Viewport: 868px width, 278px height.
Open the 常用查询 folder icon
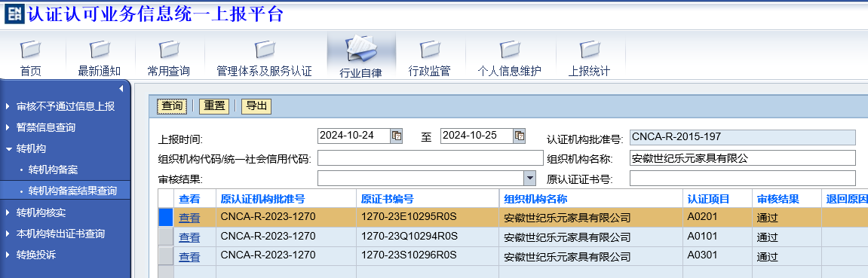[169, 50]
